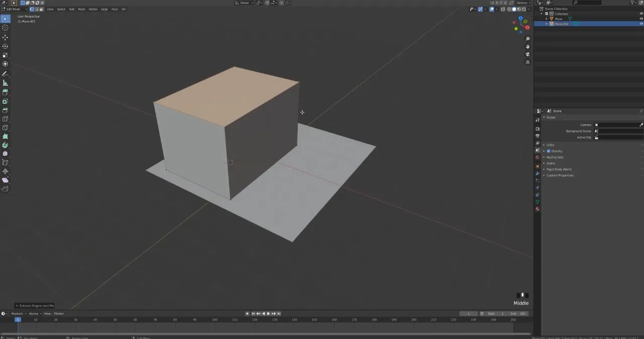Select the Rotate tool

[x=5, y=46]
